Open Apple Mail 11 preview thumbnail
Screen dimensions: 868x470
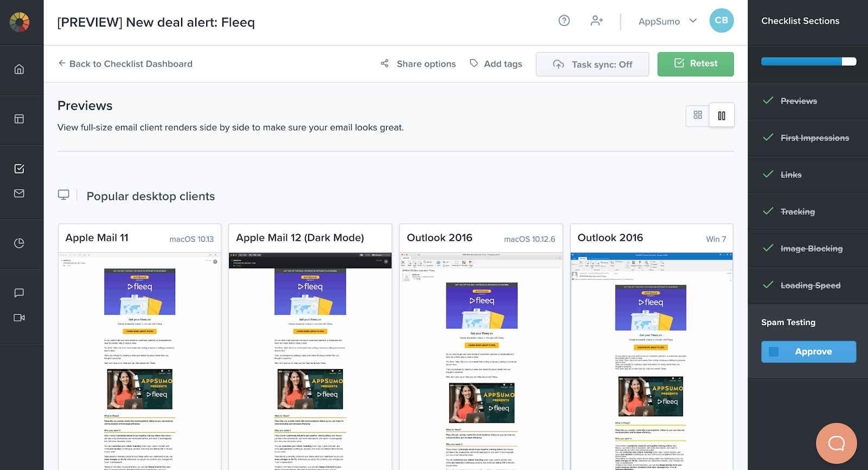(x=139, y=361)
